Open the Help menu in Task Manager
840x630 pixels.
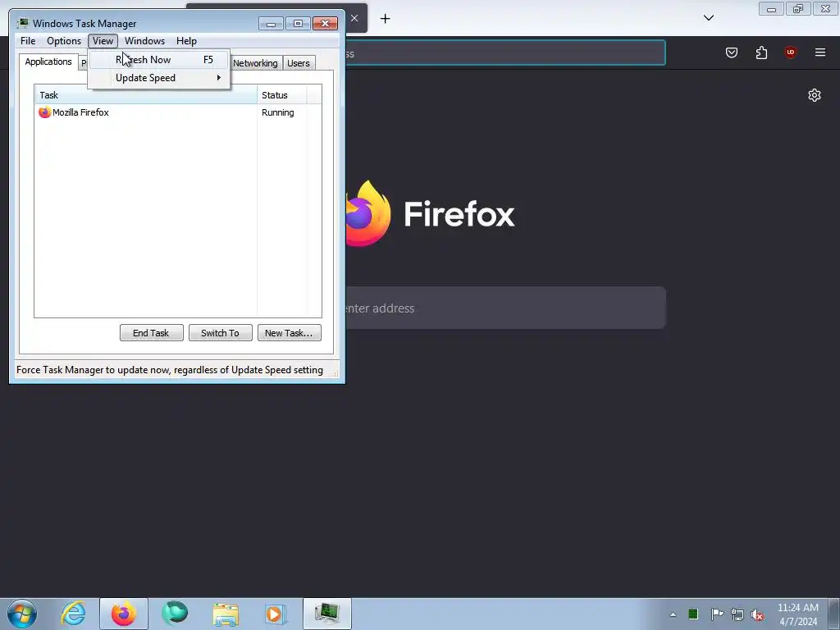click(x=186, y=41)
